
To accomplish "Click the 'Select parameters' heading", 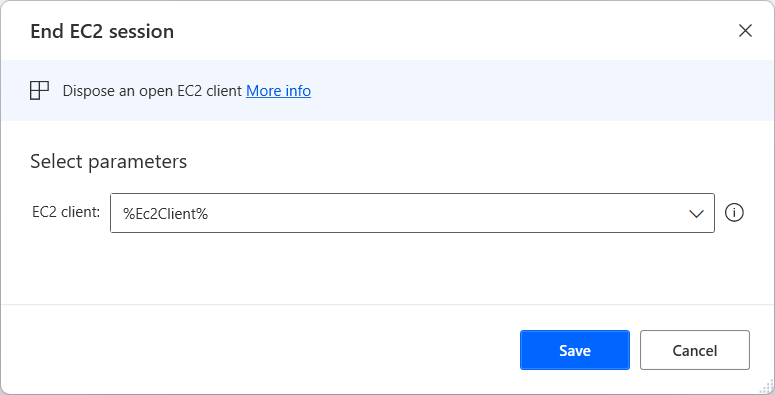I will [109, 162].
